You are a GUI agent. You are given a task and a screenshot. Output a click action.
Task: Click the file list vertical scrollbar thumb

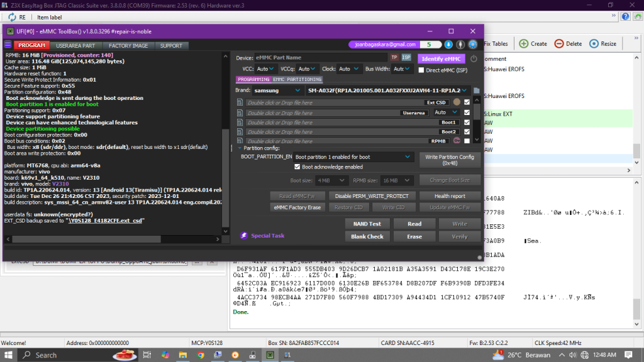click(x=477, y=111)
